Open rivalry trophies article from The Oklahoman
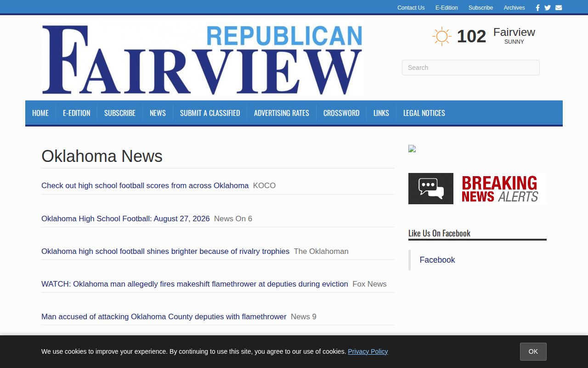Screen dimensions: 588x368 (x=165, y=251)
